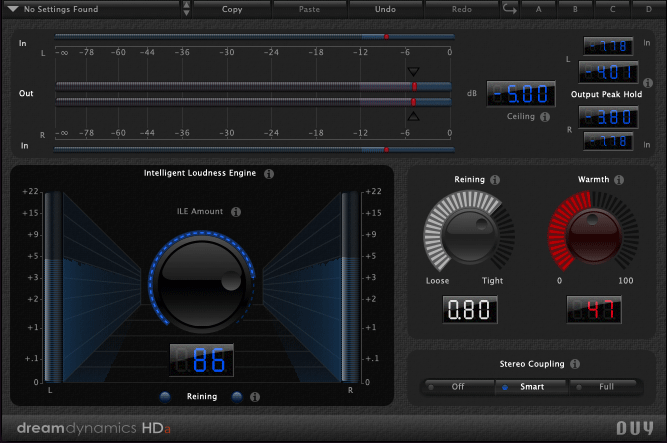Click the curved arrow copy-to icon
Image resolution: width=667 pixels, height=443 pixels.
[x=509, y=9]
